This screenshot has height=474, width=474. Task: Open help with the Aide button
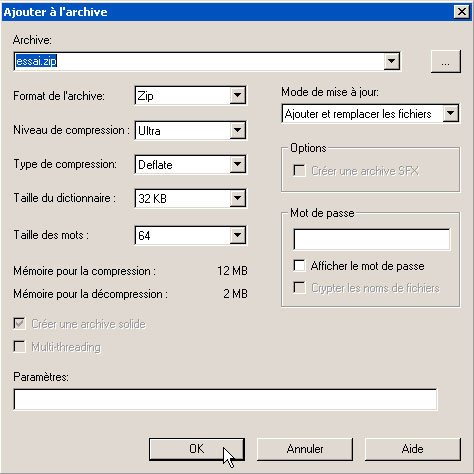413,449
